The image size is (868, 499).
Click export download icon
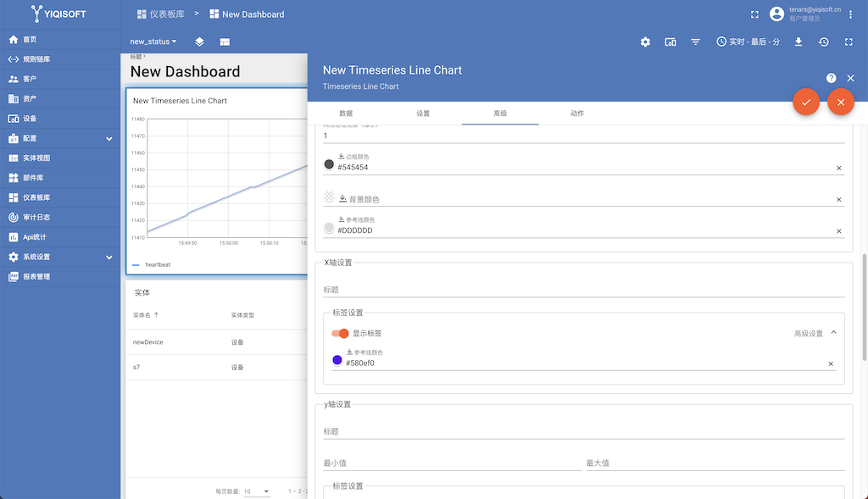point(798,42)
